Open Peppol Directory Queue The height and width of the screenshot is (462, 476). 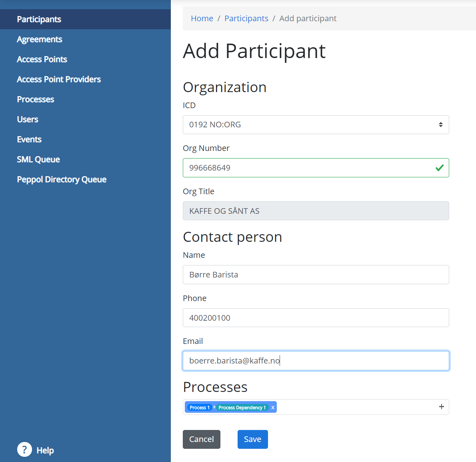click(x=61, y=179)
